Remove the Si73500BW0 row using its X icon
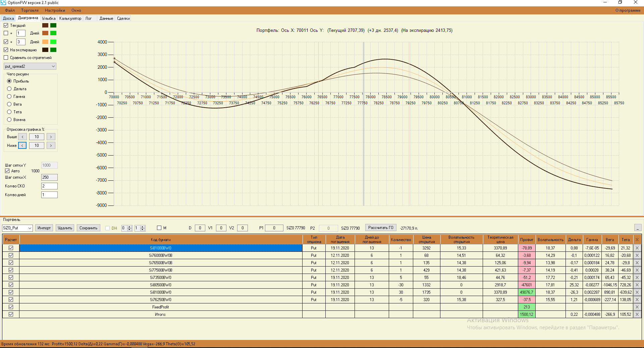This screenshot has width=644, height=348. pyautogui.click(x=637, y=278)
